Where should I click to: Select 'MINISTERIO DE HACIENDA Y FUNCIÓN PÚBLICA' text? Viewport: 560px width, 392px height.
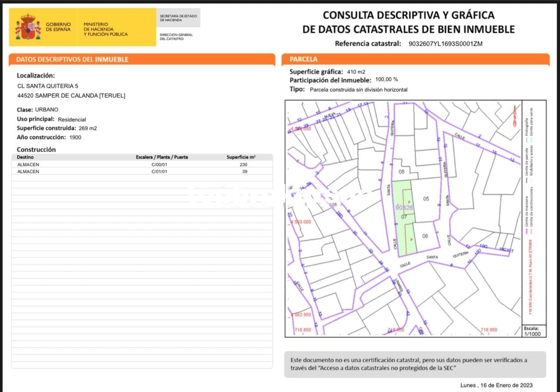pos(106,29)
